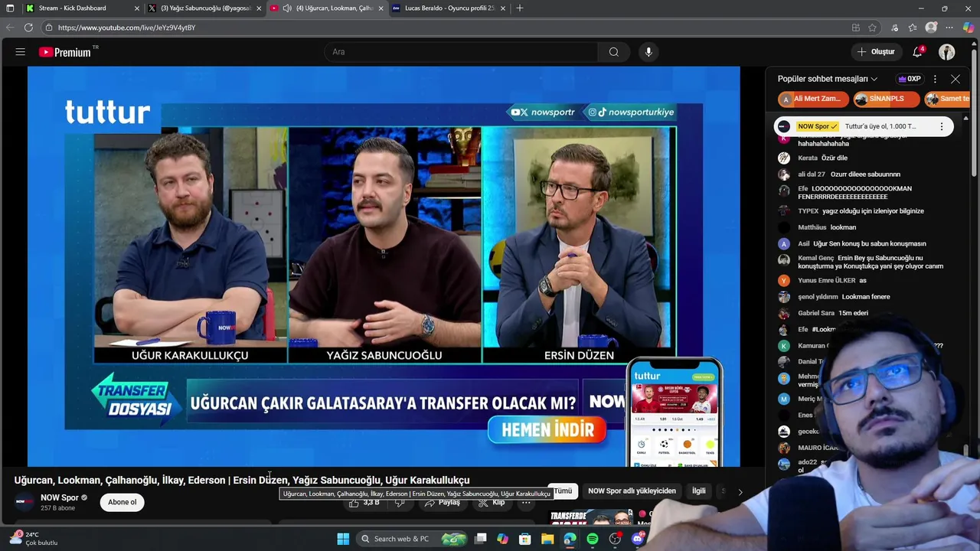Viewport: 980px width, 551px height.
Task: Open the Windows Start menu
Action: tap(343, 539)
